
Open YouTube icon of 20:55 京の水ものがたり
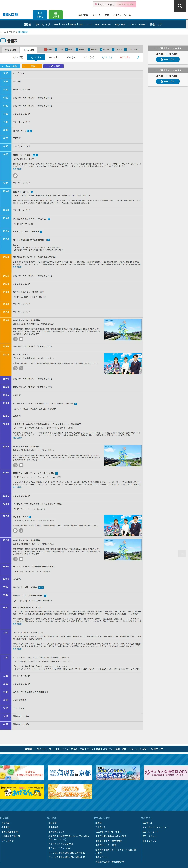[21, 465]
